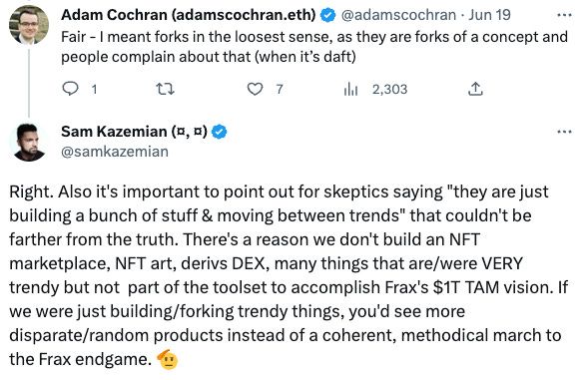Open the three-dot menu on Sam Kazemian's tweet

tap(564, 132)
